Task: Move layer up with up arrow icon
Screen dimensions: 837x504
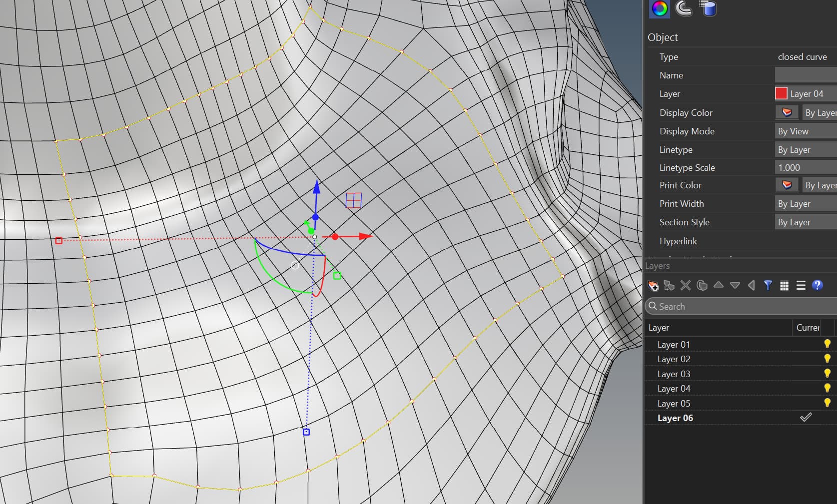Action: coord(719,285)
